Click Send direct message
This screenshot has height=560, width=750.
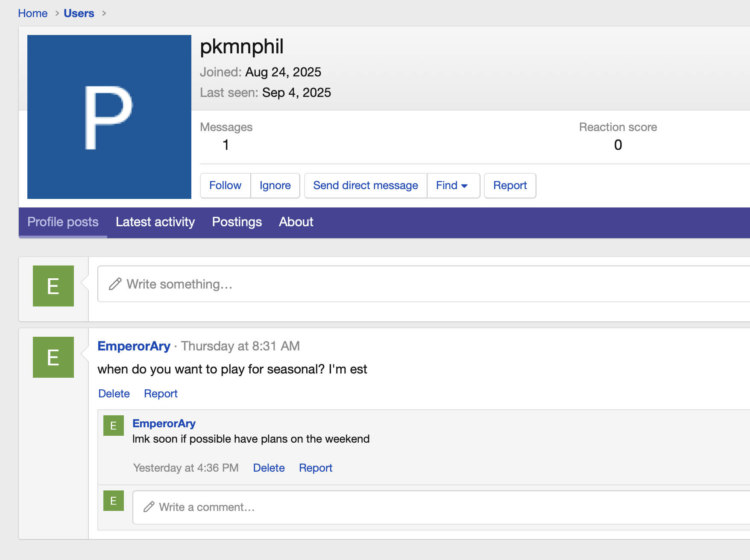[365, 185]
